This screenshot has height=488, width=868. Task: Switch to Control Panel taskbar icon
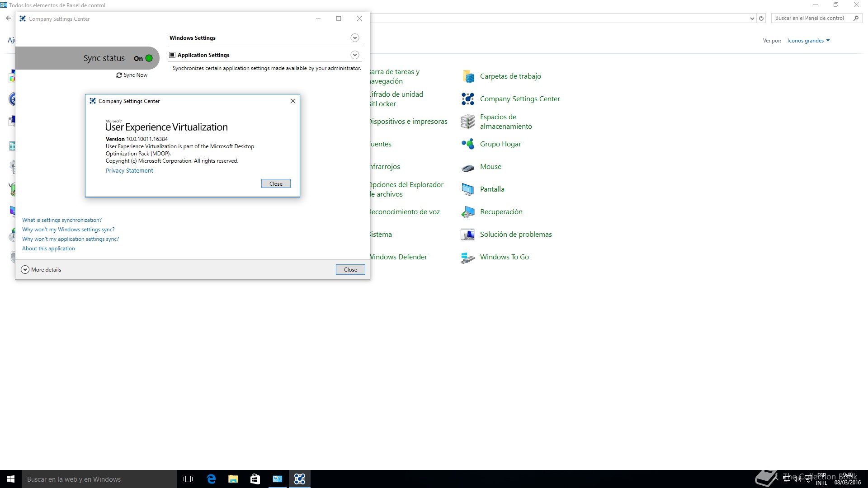(278, 479)
